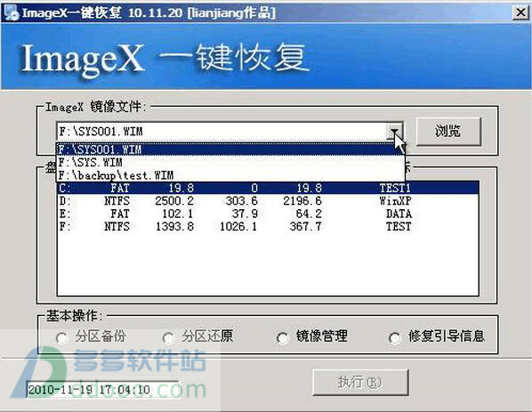Image resolution: width=532 pixels, height=412 pixels.
Task: Click the TEST1 volume label
Action: pos(395,188)
